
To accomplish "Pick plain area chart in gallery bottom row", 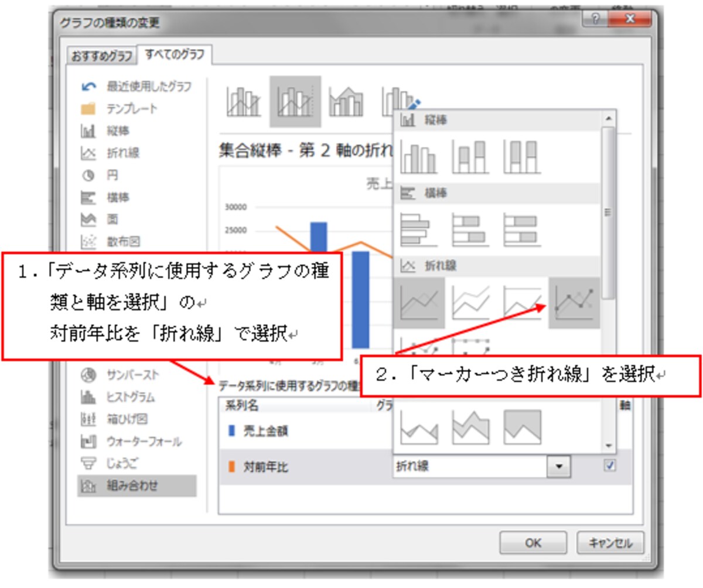I will (419, 427).
